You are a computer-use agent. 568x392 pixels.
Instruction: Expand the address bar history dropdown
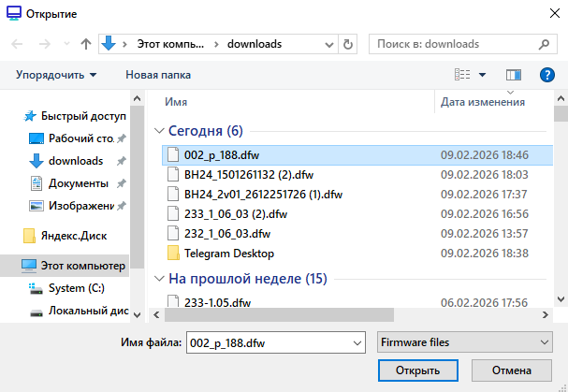[330, 44]
